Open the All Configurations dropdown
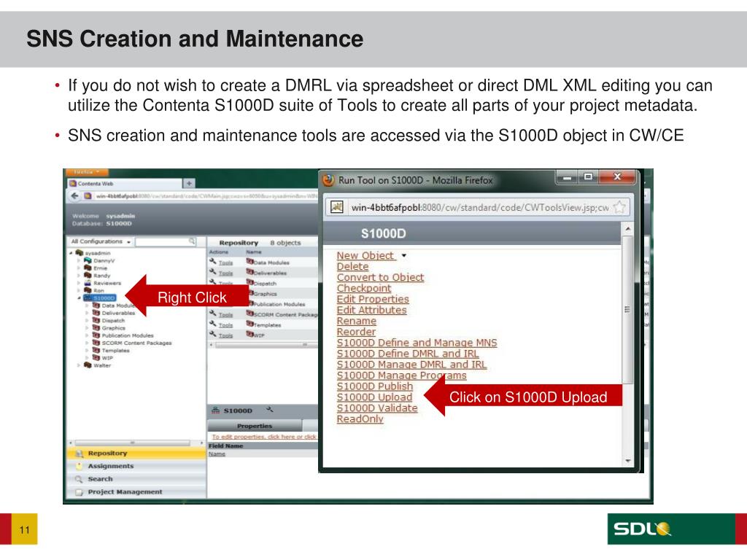The image size is (747, 560). click(x=101, y=242)
